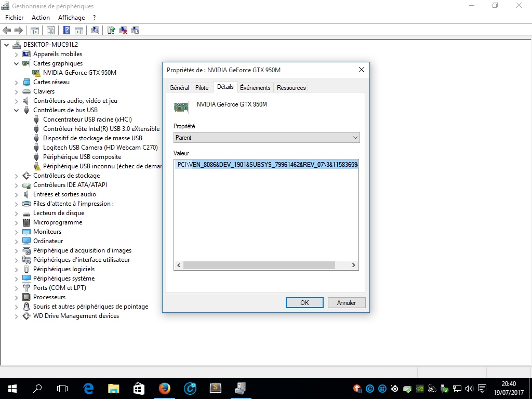The height and width of the screenshot is (399, 532).
Task: Collapse Cartes graphiques category
Action: point(16,63)
